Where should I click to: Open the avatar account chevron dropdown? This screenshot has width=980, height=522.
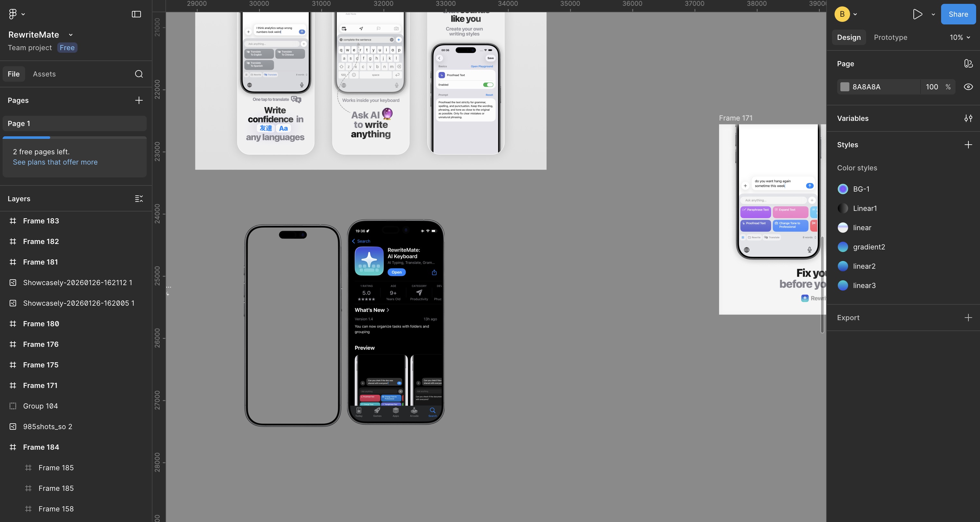pyautogui.click(x=855, y=14)
